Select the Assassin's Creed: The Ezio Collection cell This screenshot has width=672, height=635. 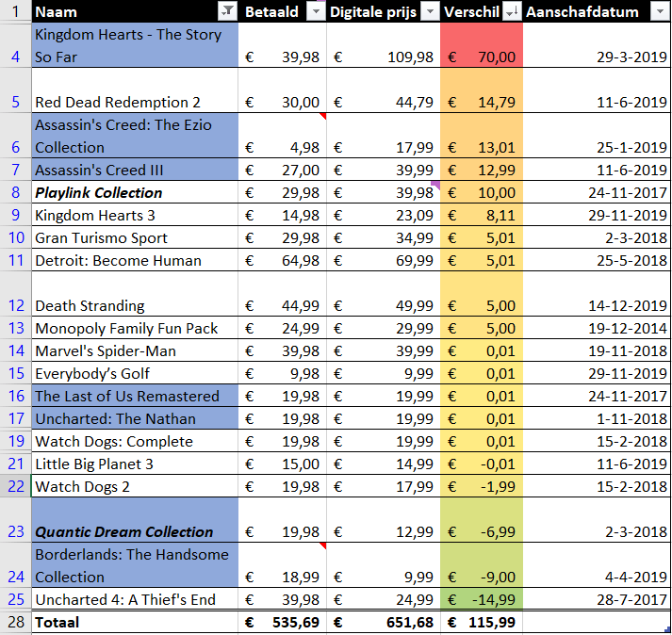pyautogui.click(x=135, y=136)
